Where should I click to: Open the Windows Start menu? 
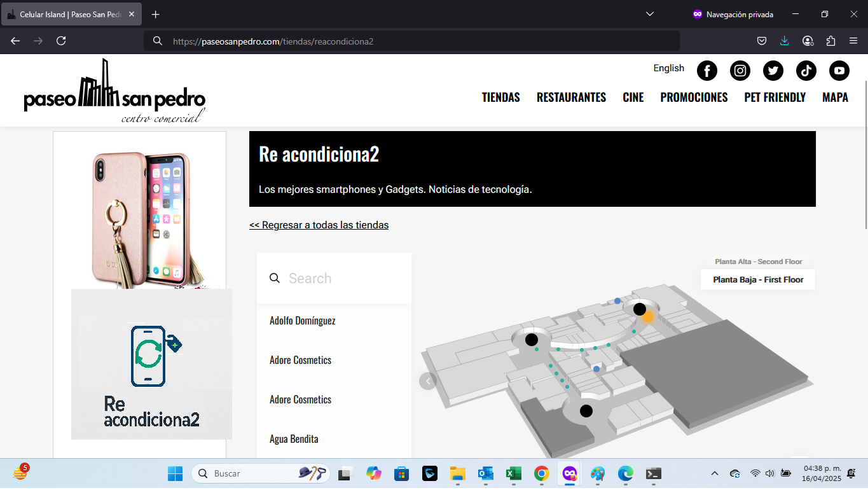pos(175,474)
